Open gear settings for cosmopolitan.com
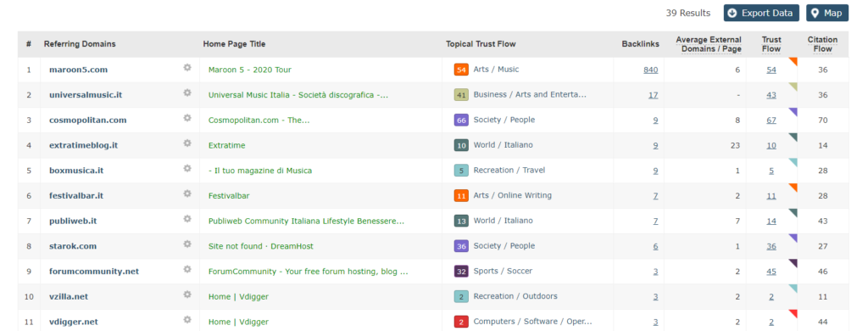This screenshot has height=331, width=868. pos(187,117)
